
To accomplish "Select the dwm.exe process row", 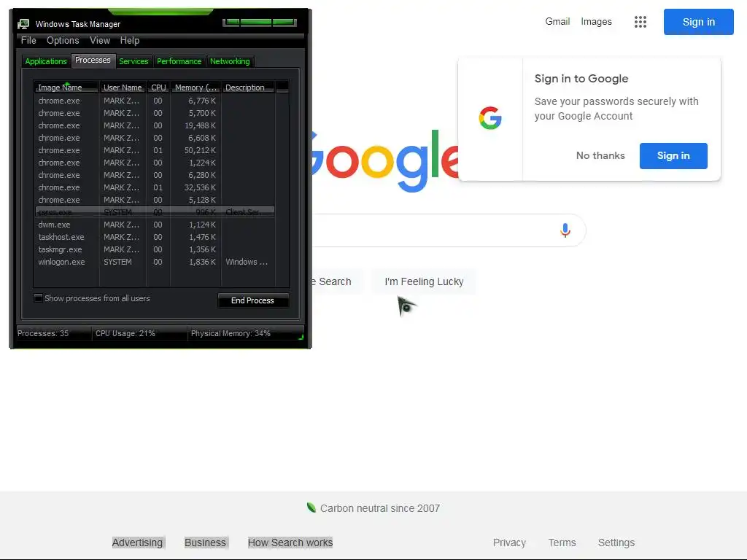I will point(155,225).
